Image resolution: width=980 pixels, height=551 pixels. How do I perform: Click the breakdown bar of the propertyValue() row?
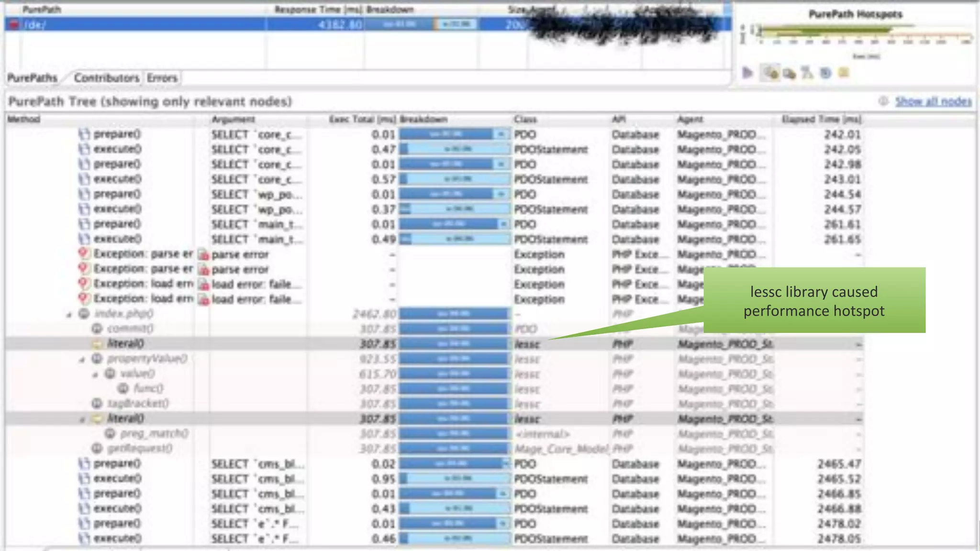(x=454, y=359)
